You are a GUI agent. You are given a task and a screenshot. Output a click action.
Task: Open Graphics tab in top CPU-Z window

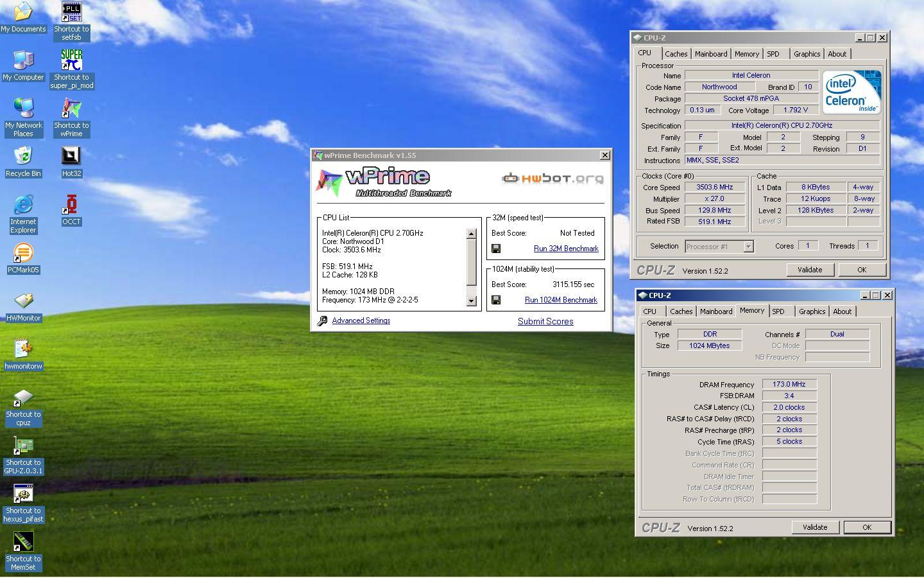pos(807,54)
